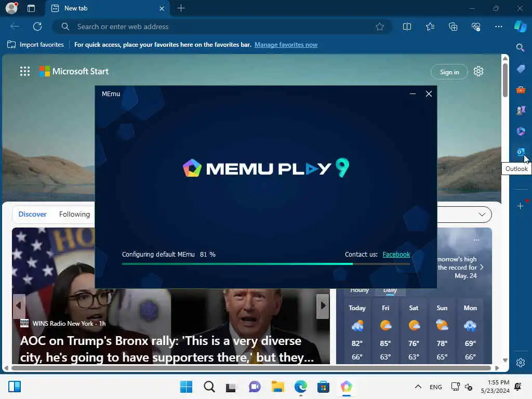Image resolution: width=532 pixels, height=399 pixels.
Task: Click the sidebar Search icon
Action: [520, 47]
